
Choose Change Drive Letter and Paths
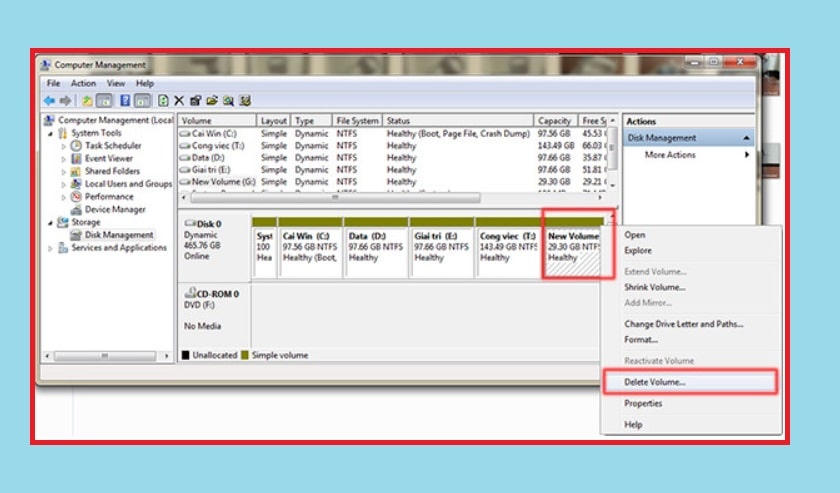[684, 324]
